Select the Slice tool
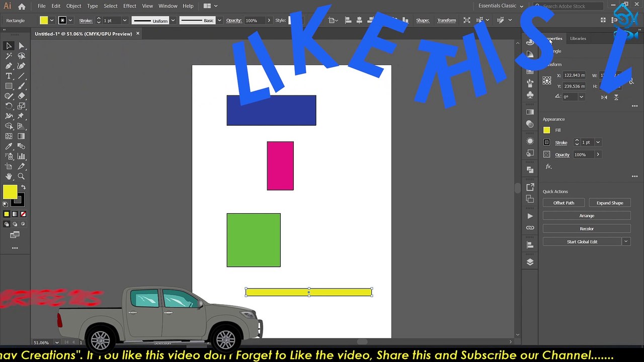The width and height of the screenshot is (644, 362). (21, 166)
